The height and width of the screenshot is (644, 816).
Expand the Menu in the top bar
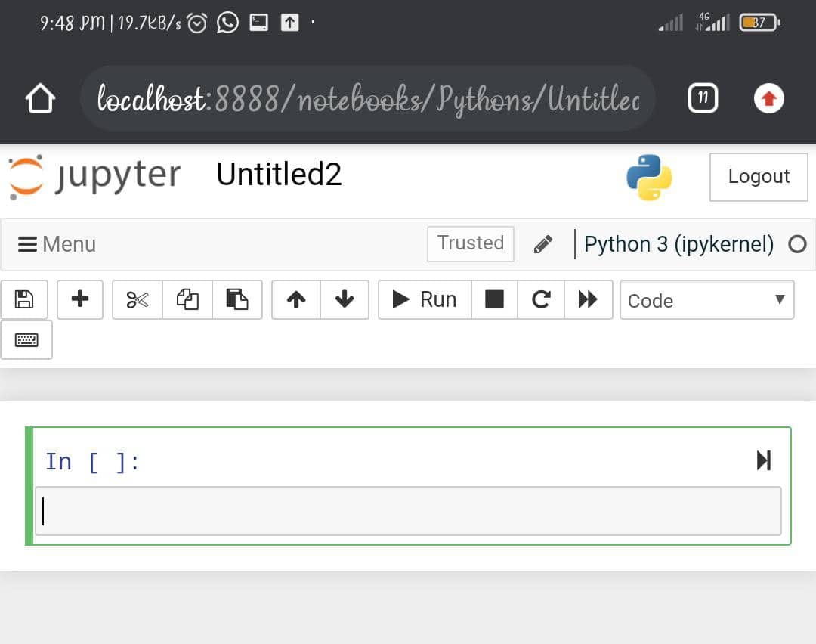[56, 243]
